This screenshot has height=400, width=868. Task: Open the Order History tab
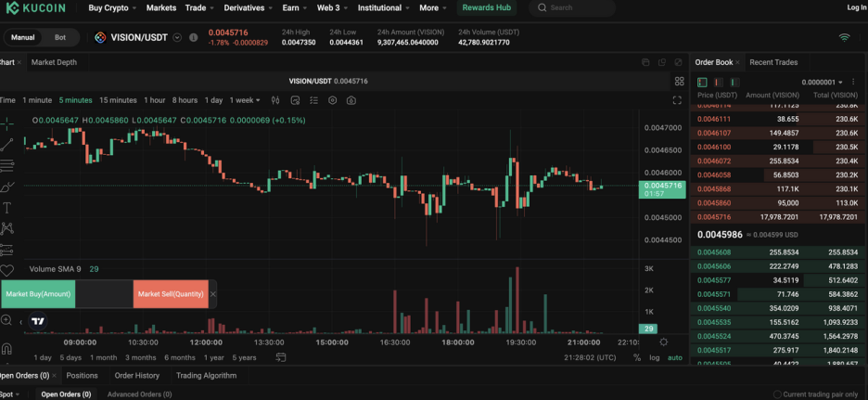[x=136, y=376]
